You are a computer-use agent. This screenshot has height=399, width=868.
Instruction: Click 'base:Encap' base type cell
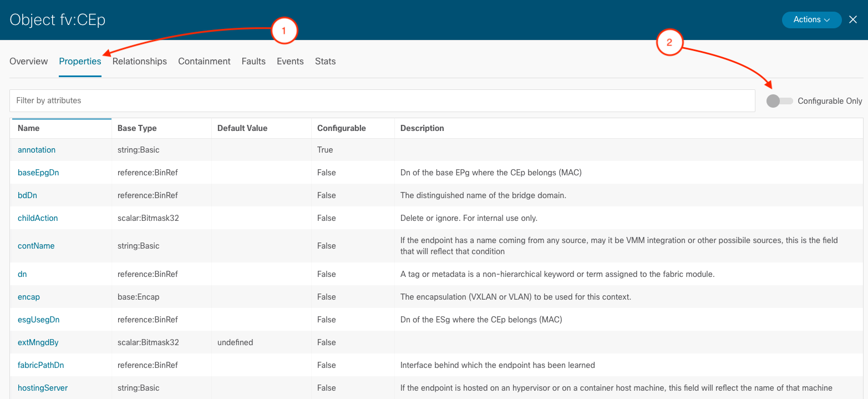(139, 297)
